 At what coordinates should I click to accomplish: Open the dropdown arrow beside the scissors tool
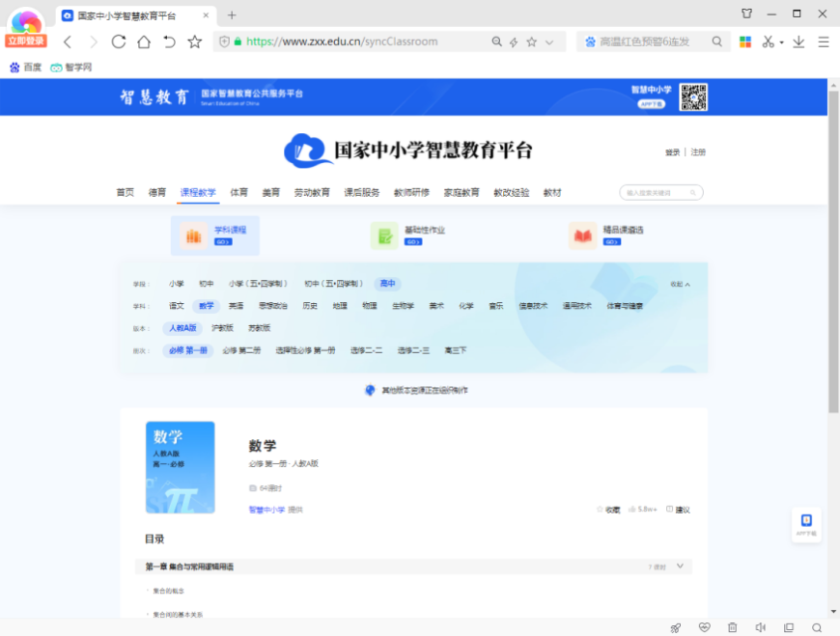(782, 42)
